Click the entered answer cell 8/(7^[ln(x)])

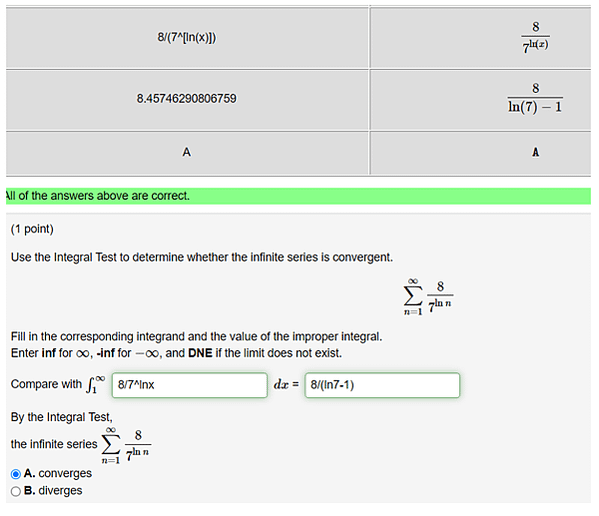[x=187, y=38]
